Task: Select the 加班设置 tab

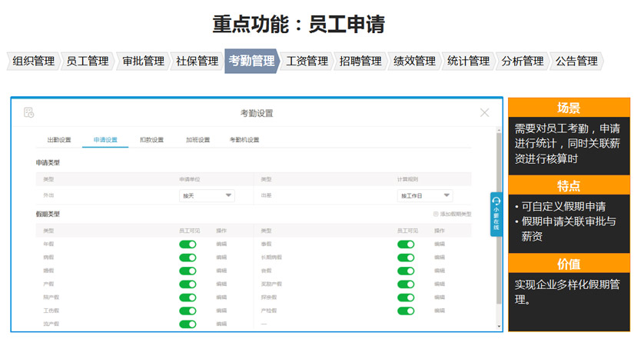Action: point(198,140)
